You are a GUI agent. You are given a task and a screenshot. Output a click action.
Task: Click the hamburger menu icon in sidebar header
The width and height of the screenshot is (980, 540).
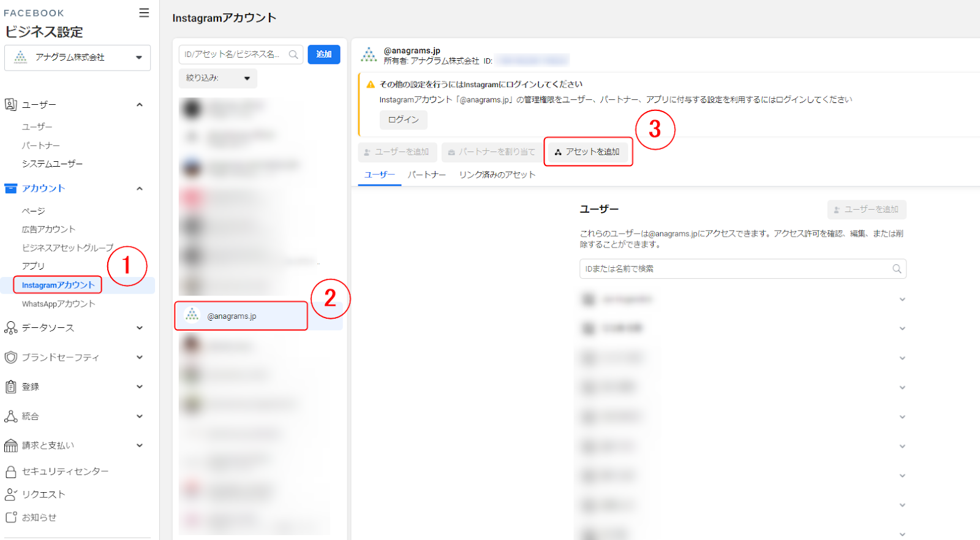(x=144, y=13)
